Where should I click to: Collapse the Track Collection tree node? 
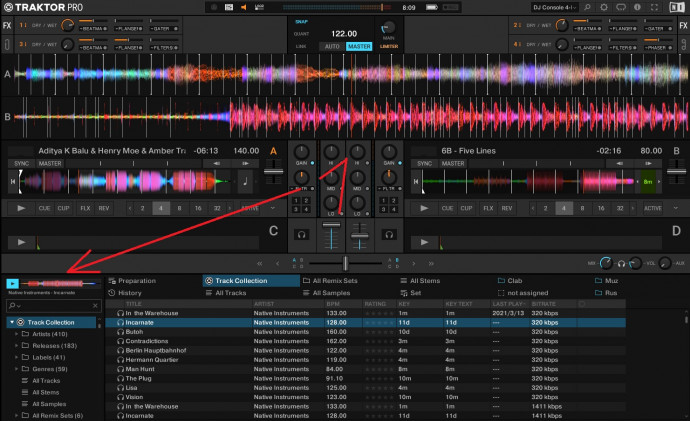click(12, 322)
